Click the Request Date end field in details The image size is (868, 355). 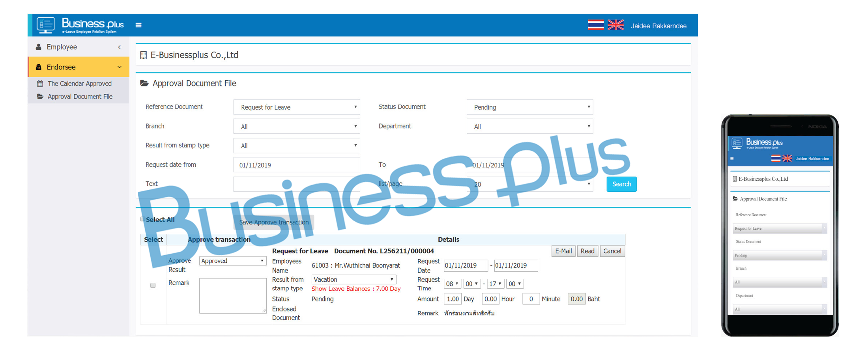click(x=516, y=265)
